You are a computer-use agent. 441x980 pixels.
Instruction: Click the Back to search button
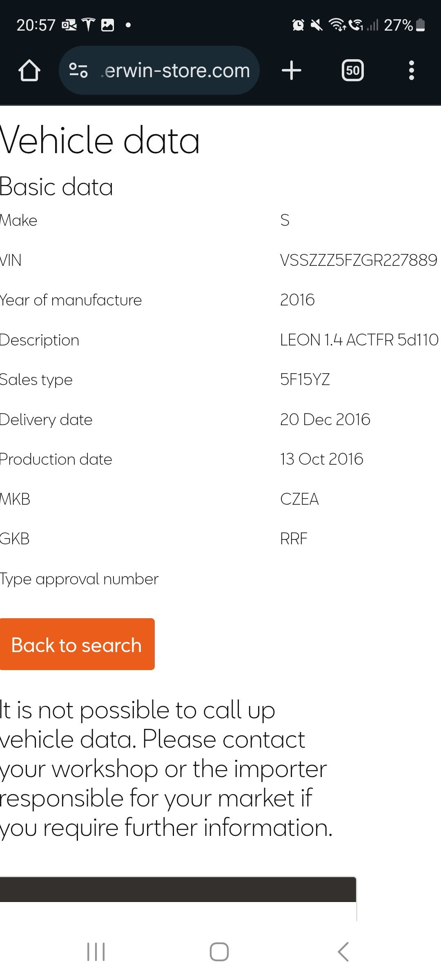[77, 645]
